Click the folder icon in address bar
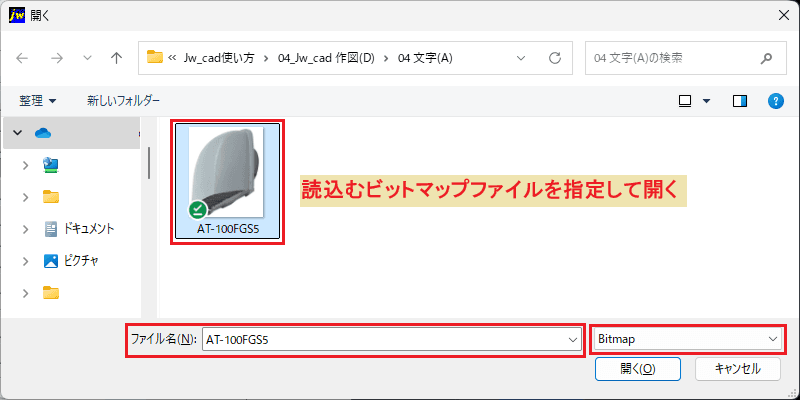This screenshot has height=400, width=800. 155,57
